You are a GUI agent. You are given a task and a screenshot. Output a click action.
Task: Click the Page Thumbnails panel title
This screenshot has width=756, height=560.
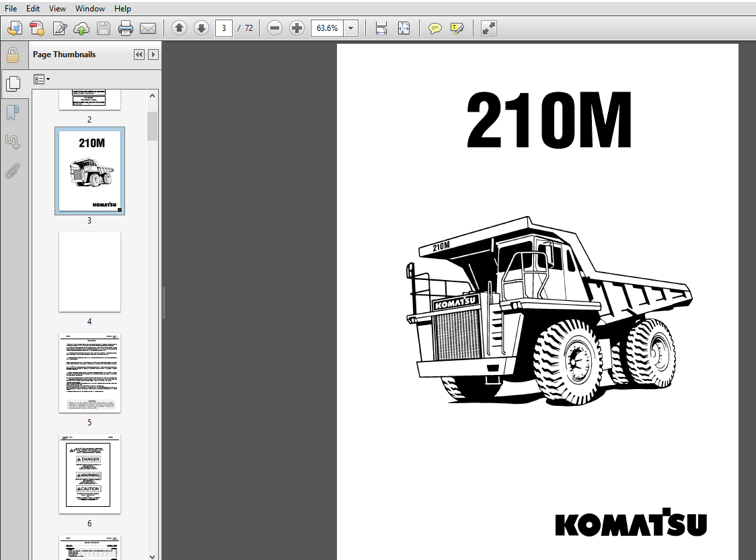(64, 55)
